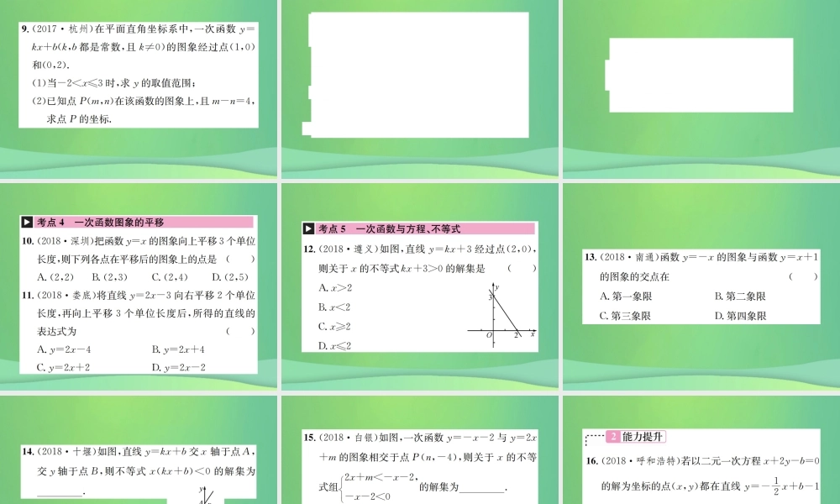Open the slide with question 14
Viewport: 840px width, 504px height.
(x=139, y=449)
